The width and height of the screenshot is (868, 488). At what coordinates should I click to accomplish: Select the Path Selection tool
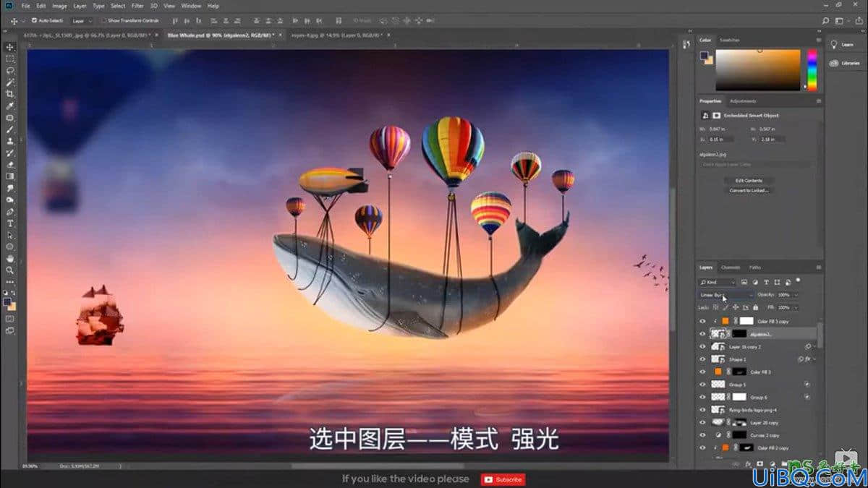tap(10, 235)
